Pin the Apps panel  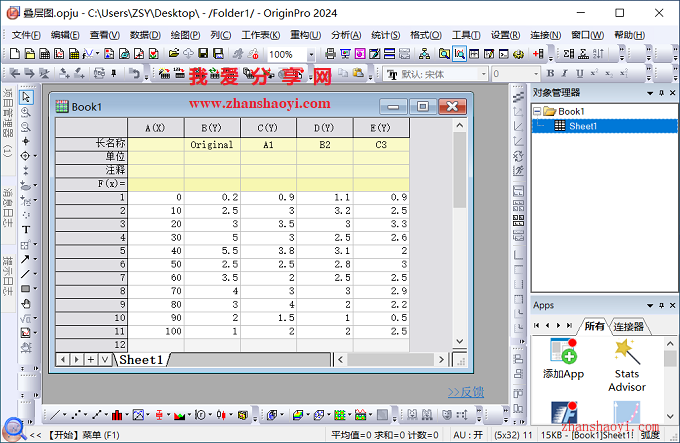661,306
